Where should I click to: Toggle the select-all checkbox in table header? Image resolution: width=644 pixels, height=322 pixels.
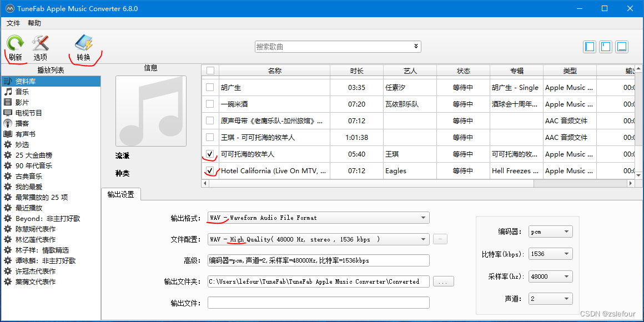click(x=210, y=71)
